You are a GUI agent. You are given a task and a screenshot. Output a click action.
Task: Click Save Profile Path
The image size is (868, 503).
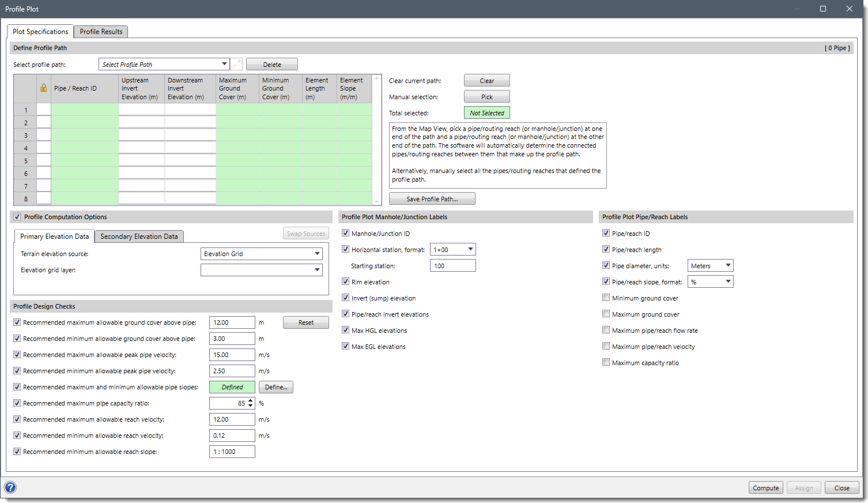point(432,198)
